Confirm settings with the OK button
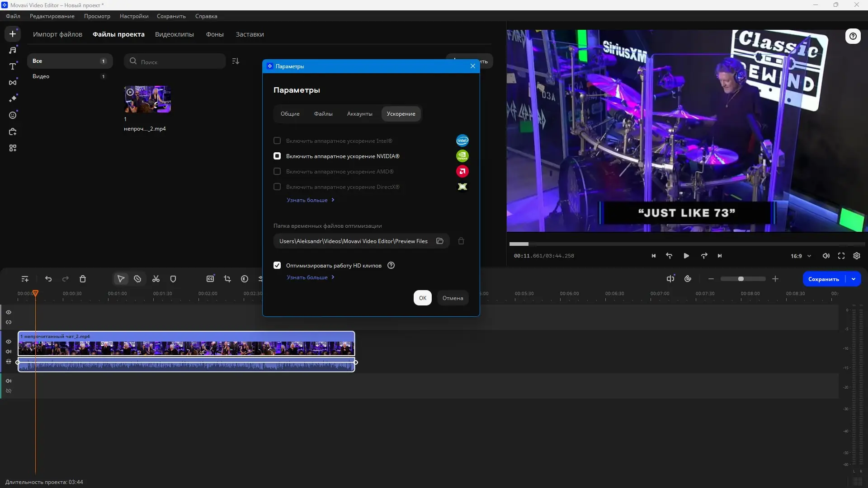The height and width of the screenshot is (488, 868). click(422, 298)
